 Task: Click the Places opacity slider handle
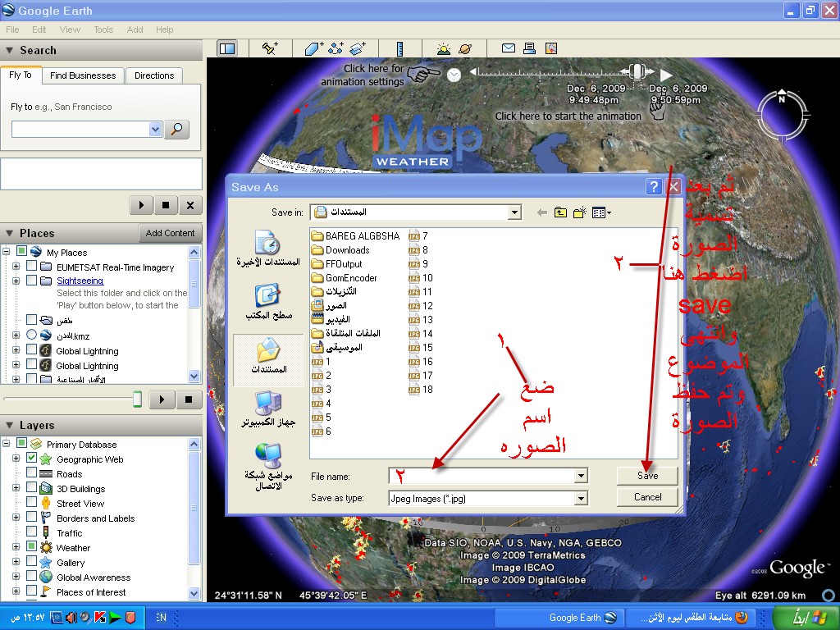point(138,399)
